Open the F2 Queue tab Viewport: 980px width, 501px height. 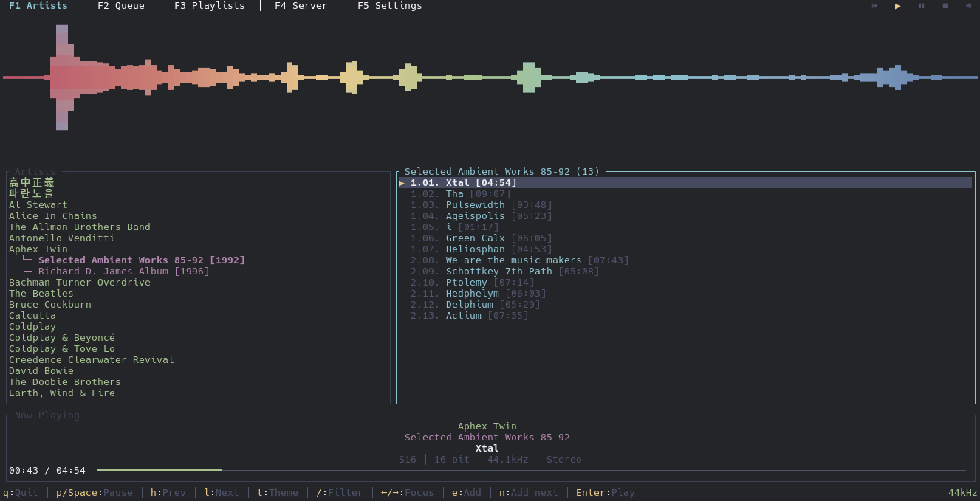(121, 6)
